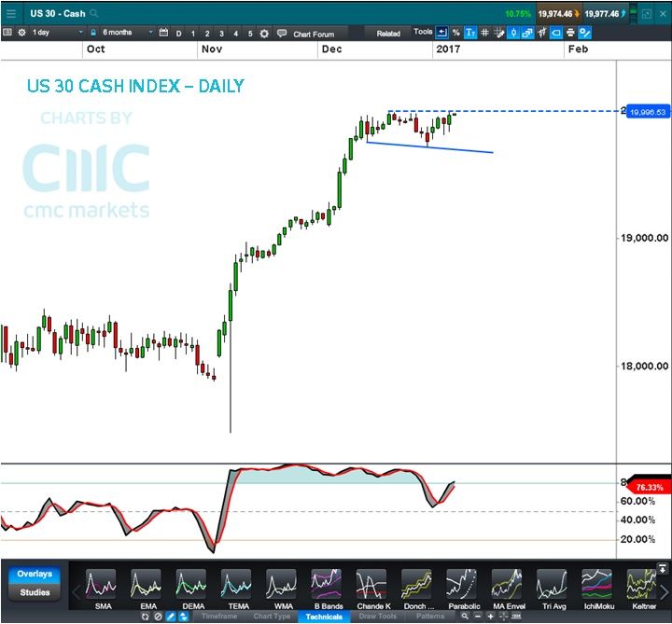Viewport: 672px width, 624px height.
Task: Open the 6 months range dropdown
Action: (x=127, y=32)
